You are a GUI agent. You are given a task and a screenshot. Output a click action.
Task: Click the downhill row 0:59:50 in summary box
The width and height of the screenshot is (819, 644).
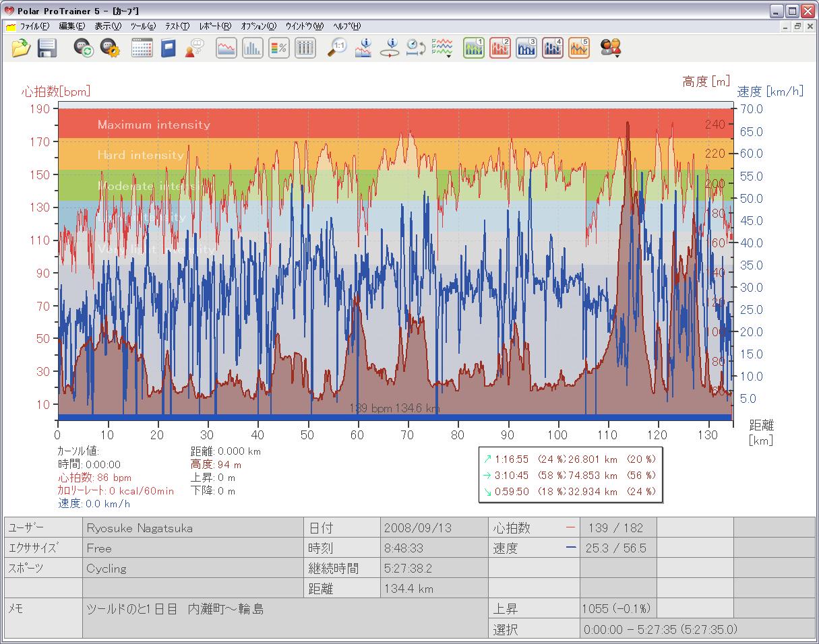pos(570,491)
